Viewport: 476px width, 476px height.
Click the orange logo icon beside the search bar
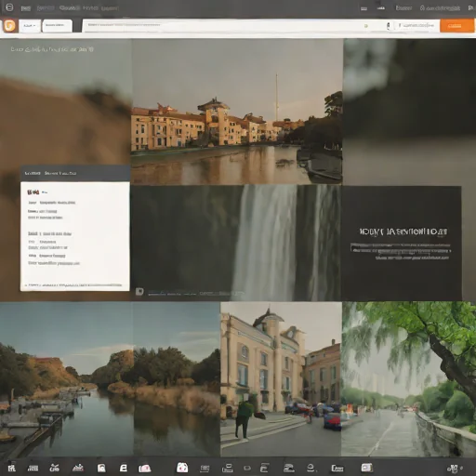coord(9,26)
